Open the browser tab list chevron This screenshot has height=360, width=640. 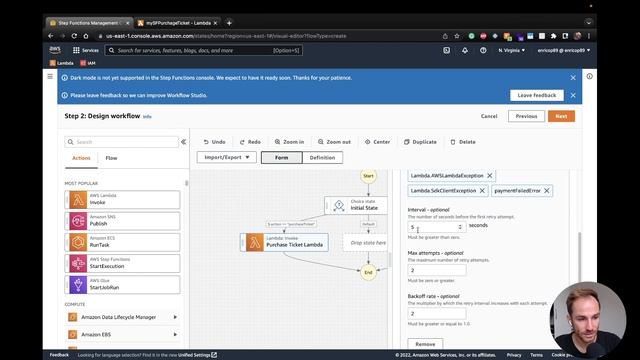[x=588, y=22]
